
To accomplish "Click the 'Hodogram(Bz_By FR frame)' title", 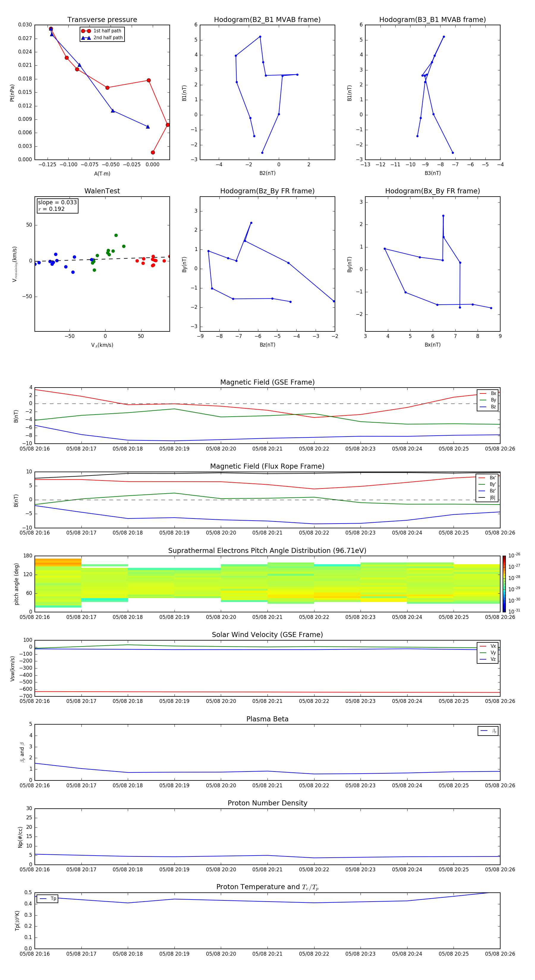I will point(267,191).
